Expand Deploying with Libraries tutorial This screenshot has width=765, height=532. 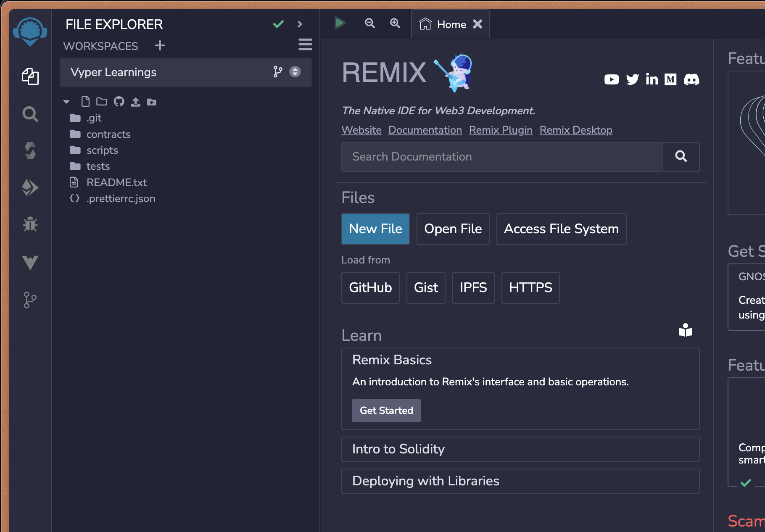pos(520,481)
